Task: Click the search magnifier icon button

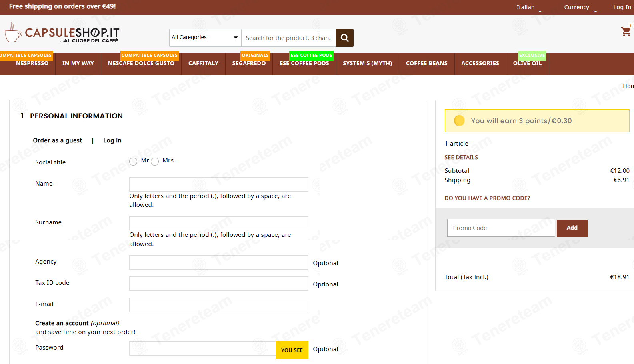Action: [x=344, y=38]
